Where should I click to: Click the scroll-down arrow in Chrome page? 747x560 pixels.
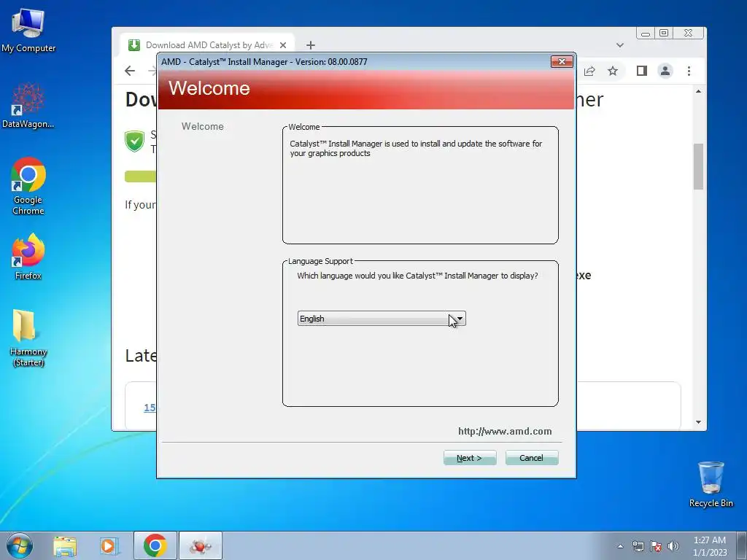tap(698, 422)
